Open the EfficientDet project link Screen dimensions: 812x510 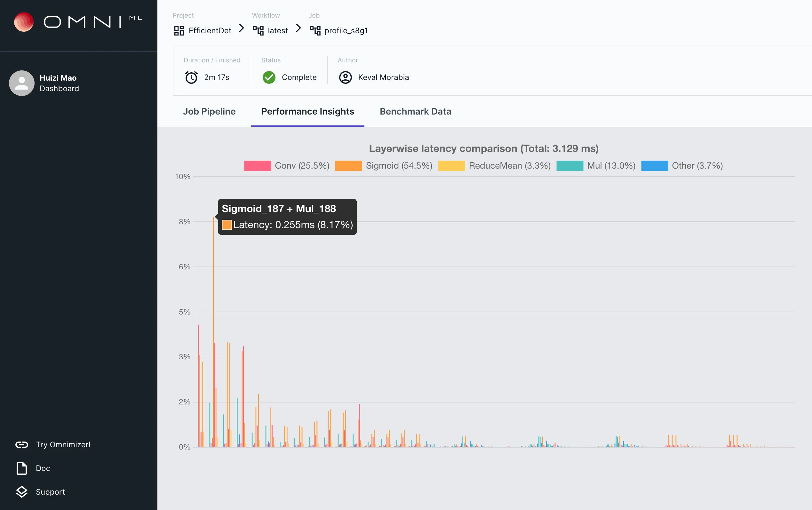pyautogui.click(x=210, y=31)
